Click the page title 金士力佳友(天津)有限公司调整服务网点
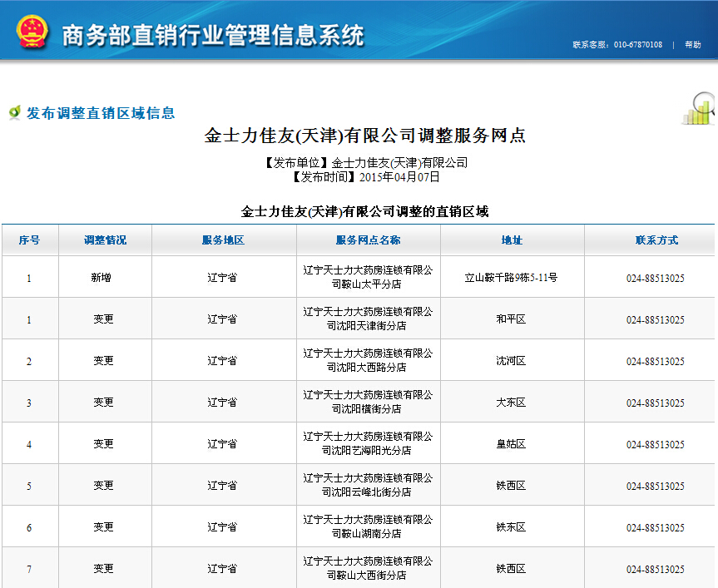Image resolution: width=718 pixels, height=588 pixels. coord(365,136)
